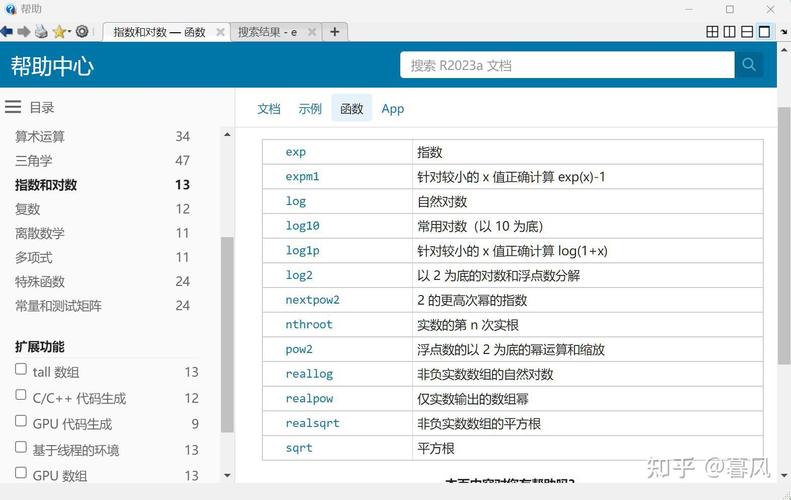Open the App tab
The height and width of the screenshot is (500, 791).
tap(392, 108)
